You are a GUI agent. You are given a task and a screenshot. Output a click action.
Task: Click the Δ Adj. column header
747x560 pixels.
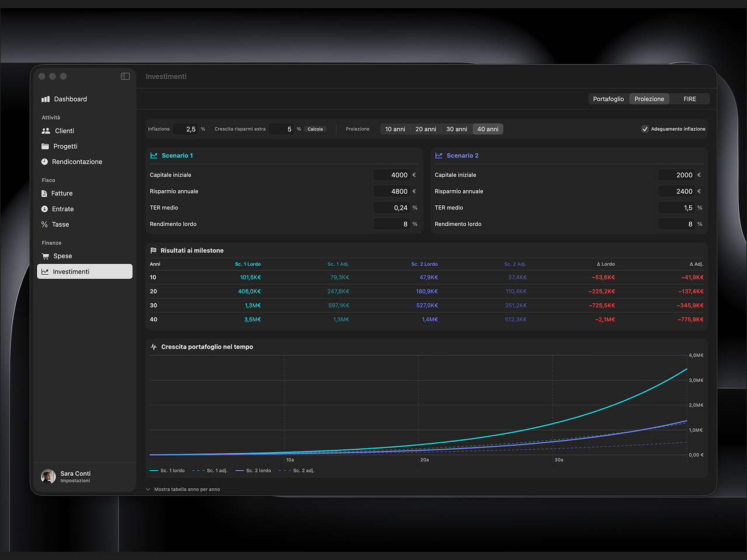696,264
